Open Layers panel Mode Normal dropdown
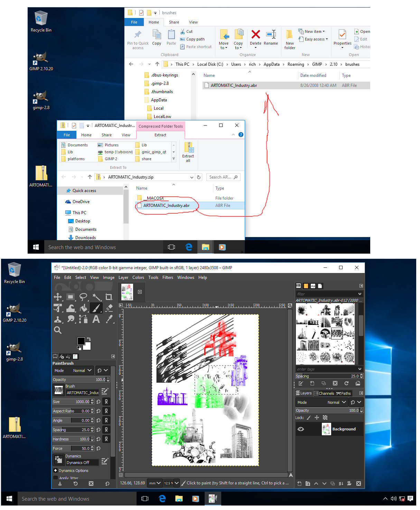This screenshot has height=510, width=420. coord(321,402)
